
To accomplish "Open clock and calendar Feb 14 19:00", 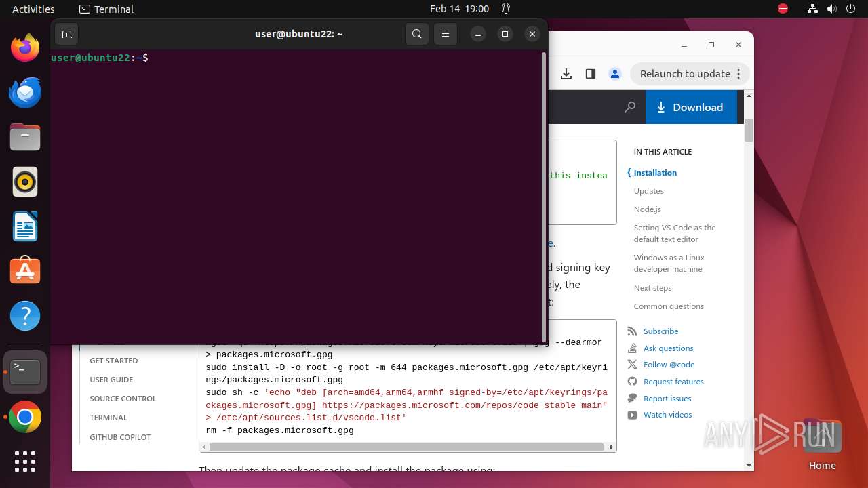I will [x=459, y=9].
